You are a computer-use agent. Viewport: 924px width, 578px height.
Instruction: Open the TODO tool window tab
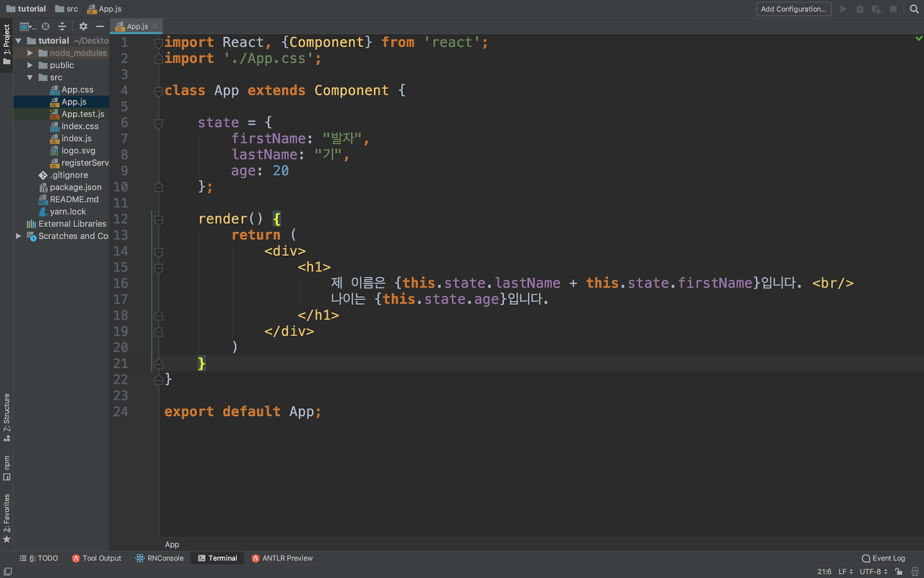[39, 558]
